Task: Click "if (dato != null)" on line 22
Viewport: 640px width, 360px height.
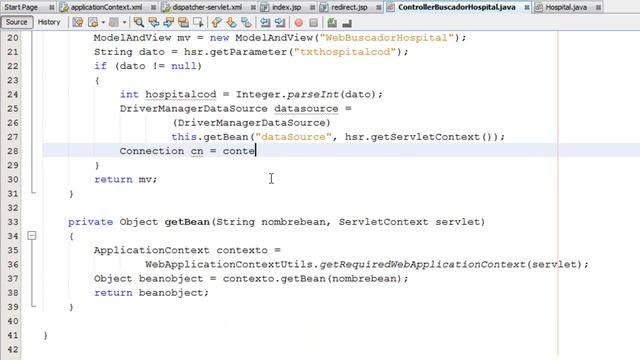Action: [148, 66]
